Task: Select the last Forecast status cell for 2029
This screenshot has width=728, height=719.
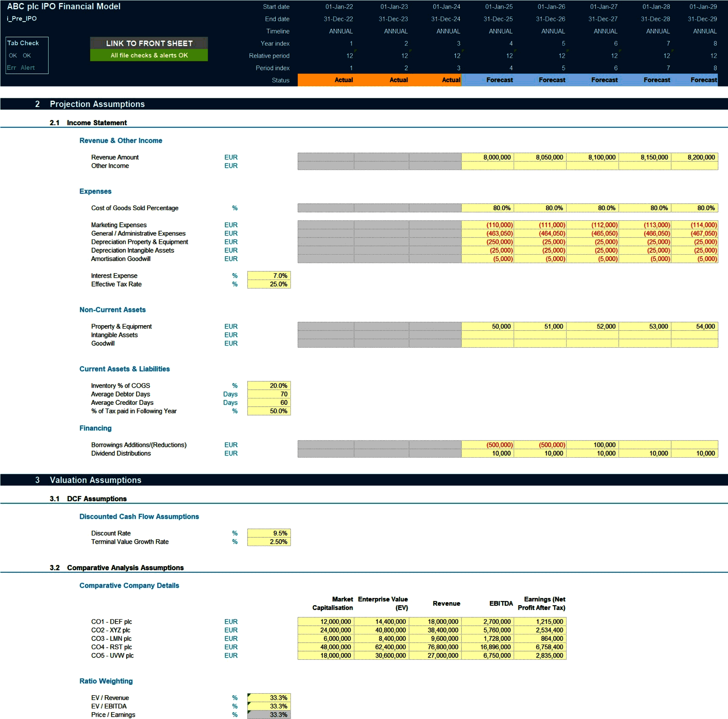Action: [694, 80]
